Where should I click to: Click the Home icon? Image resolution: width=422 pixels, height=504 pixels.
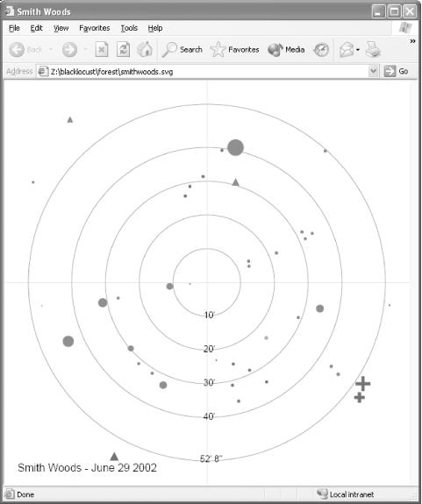[145, 49]
